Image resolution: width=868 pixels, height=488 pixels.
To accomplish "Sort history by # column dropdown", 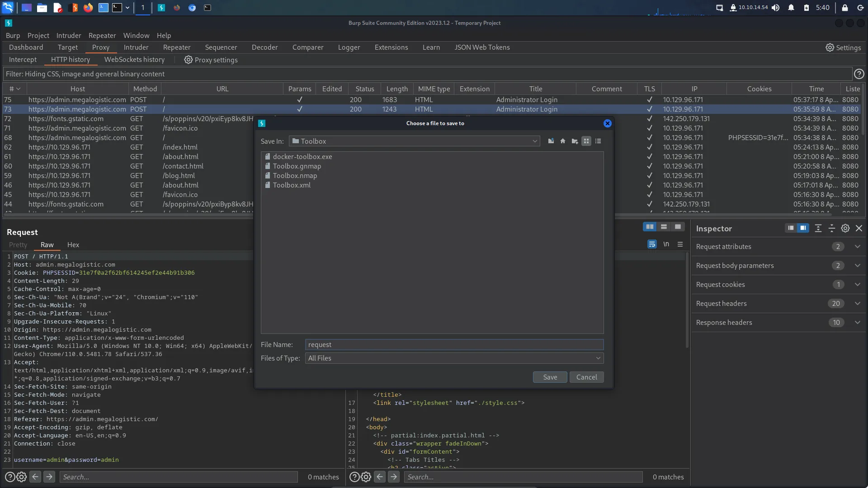I will [15, 89].
